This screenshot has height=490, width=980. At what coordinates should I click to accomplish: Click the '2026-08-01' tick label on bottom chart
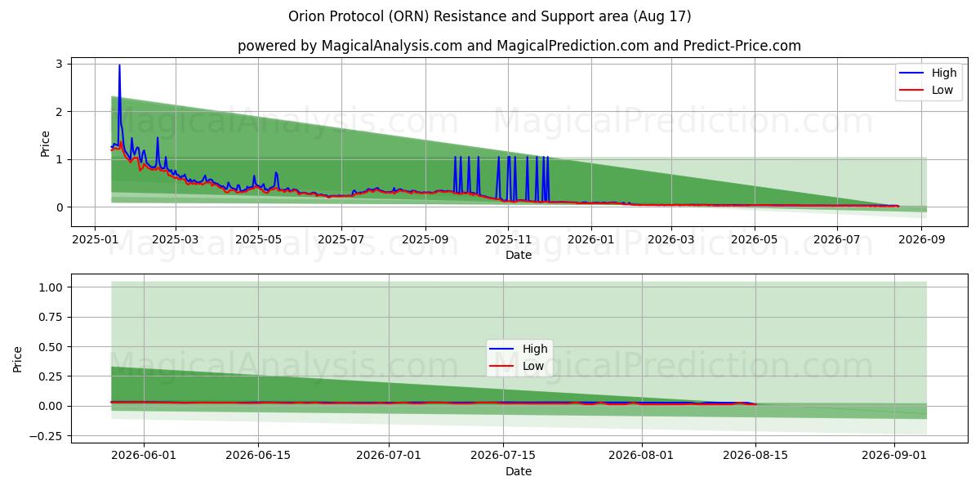tap(643, 456)
